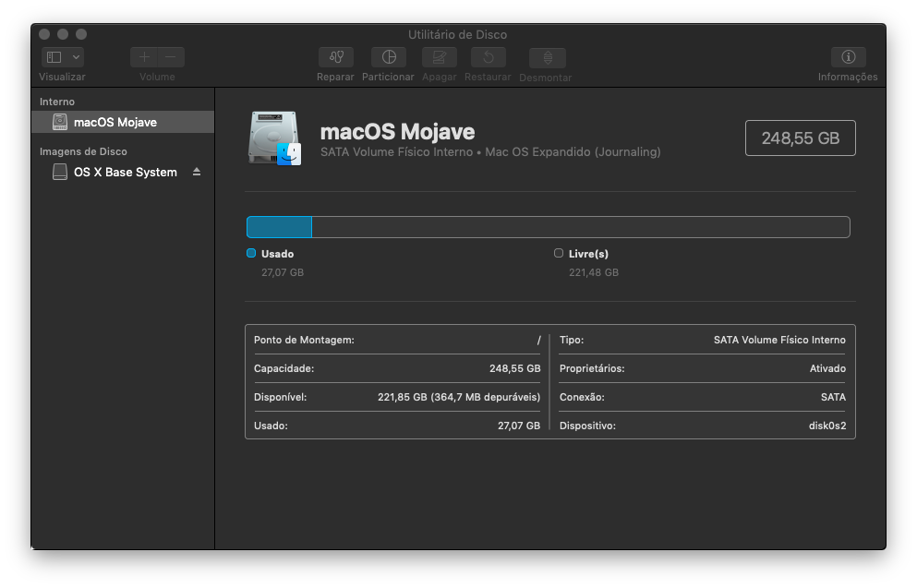Click the Restaurar restore icon
Image resolution: width=917 pixels, height=588 pixels.
pyautogui.click(x=489, y=57)
